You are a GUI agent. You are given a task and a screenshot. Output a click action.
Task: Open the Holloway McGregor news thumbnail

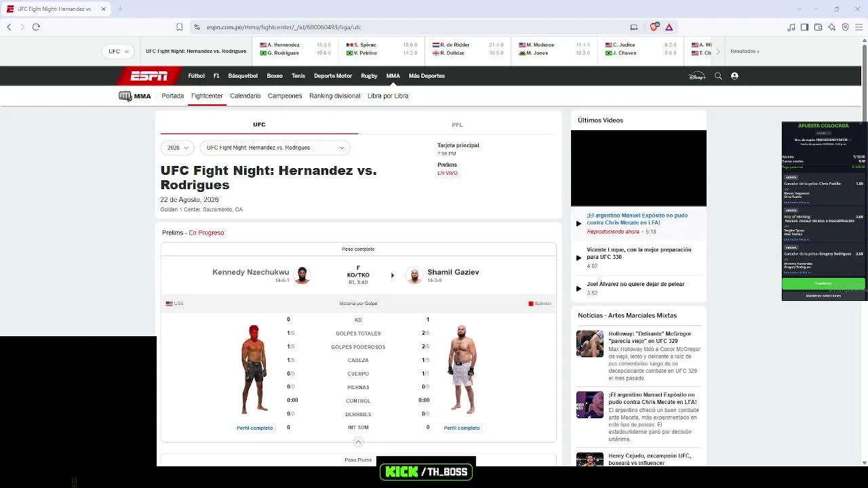[x=590, y=344]
